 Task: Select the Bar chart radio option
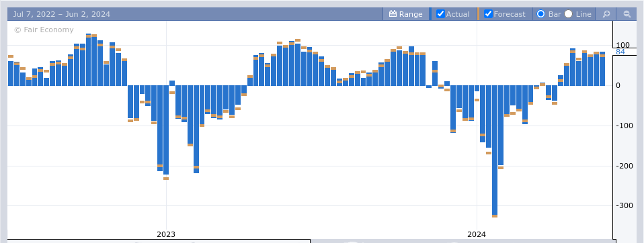tap(541, 14)
